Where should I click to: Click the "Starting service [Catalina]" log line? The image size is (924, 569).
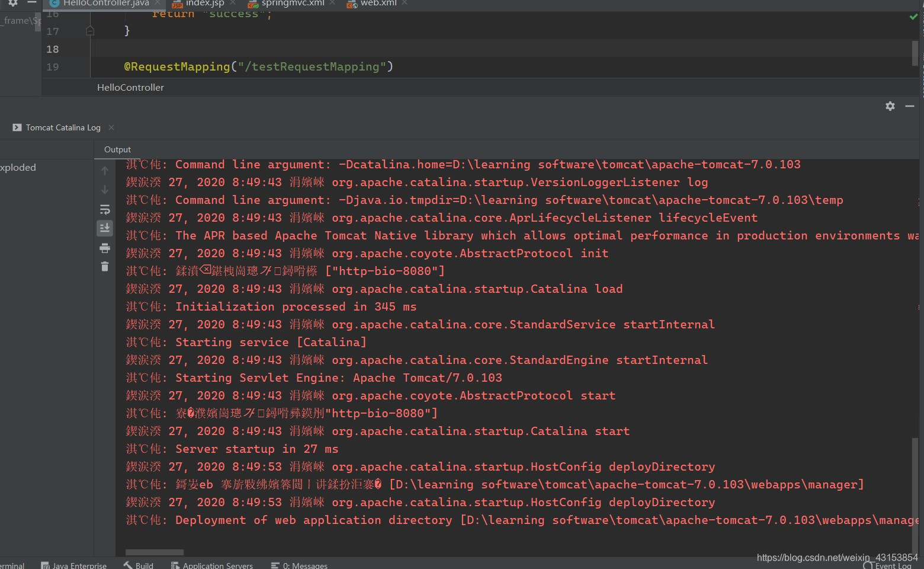[246, 342]
